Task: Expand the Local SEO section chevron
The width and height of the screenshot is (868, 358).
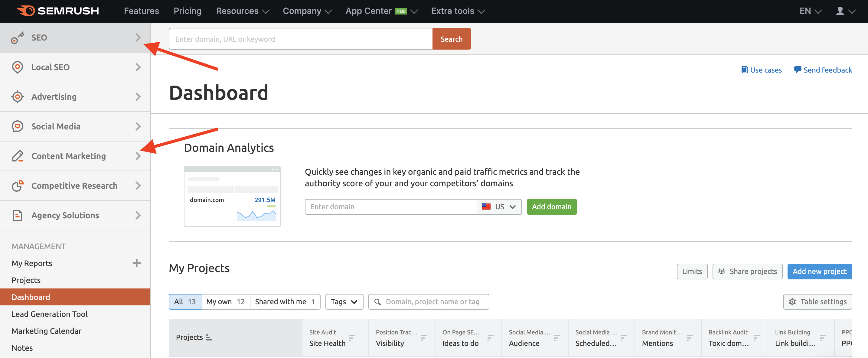Action: 138,67
